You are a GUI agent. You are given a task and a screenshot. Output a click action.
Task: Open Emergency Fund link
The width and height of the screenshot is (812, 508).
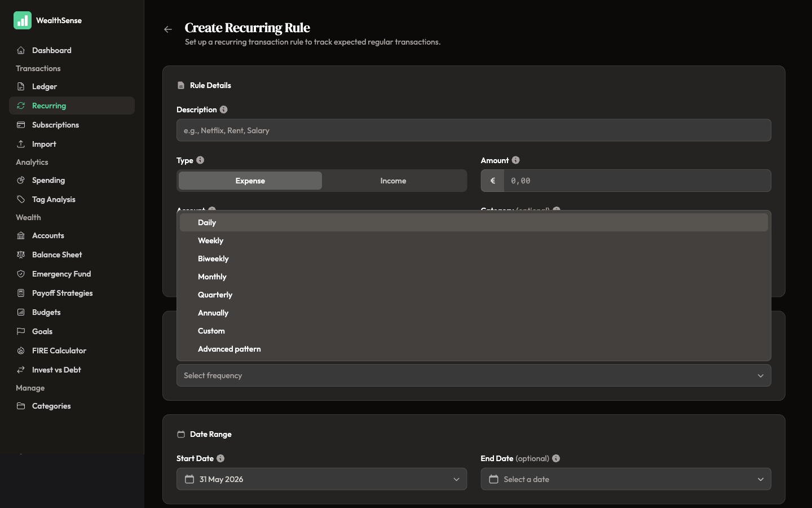point(72,274)
